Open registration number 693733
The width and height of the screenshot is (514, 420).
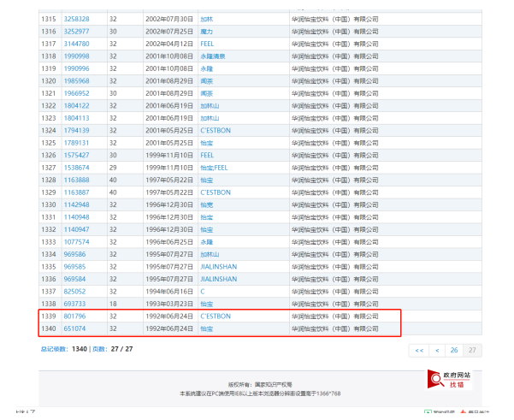[76, 304]
